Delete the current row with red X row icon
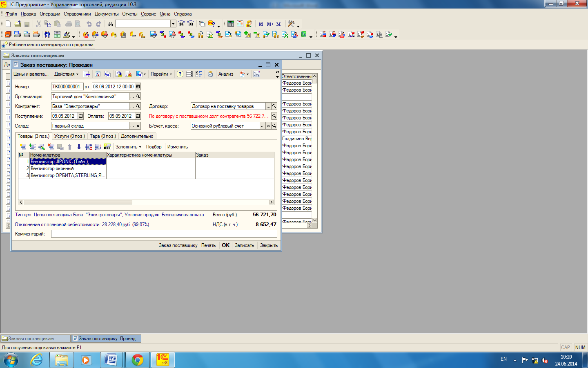The height and width of the screenshot is (368, 588). click(x=51, y=147)
